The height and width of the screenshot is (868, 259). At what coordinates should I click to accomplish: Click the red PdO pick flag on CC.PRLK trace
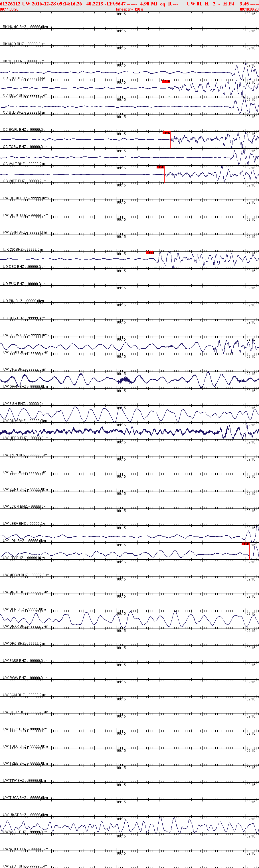tap(166, 82)
